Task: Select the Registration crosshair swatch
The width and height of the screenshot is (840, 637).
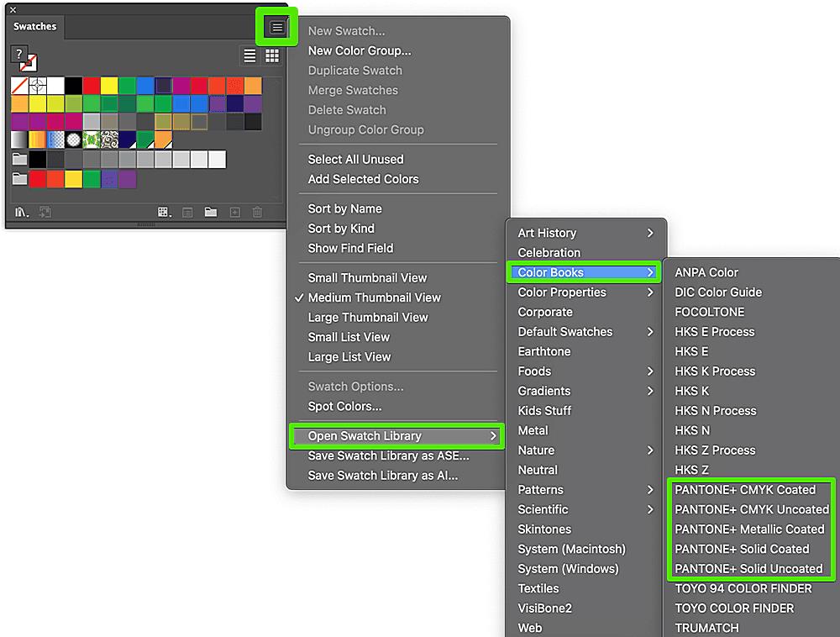Action: (38, 86)
